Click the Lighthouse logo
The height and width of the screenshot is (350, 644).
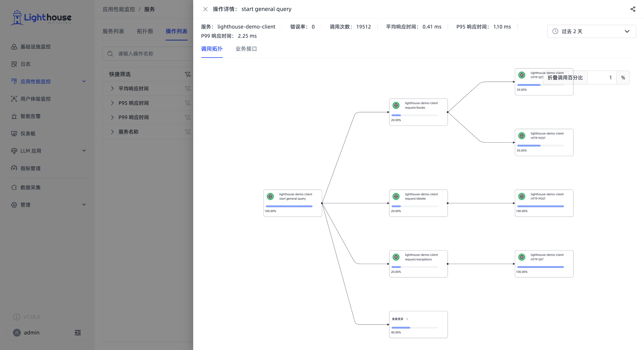pos(41,18)
